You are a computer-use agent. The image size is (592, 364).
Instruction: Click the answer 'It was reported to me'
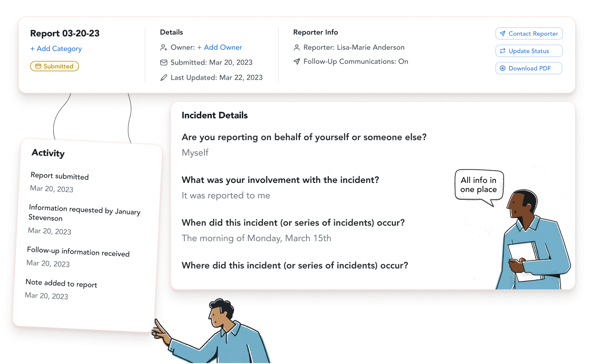[226, 196]
